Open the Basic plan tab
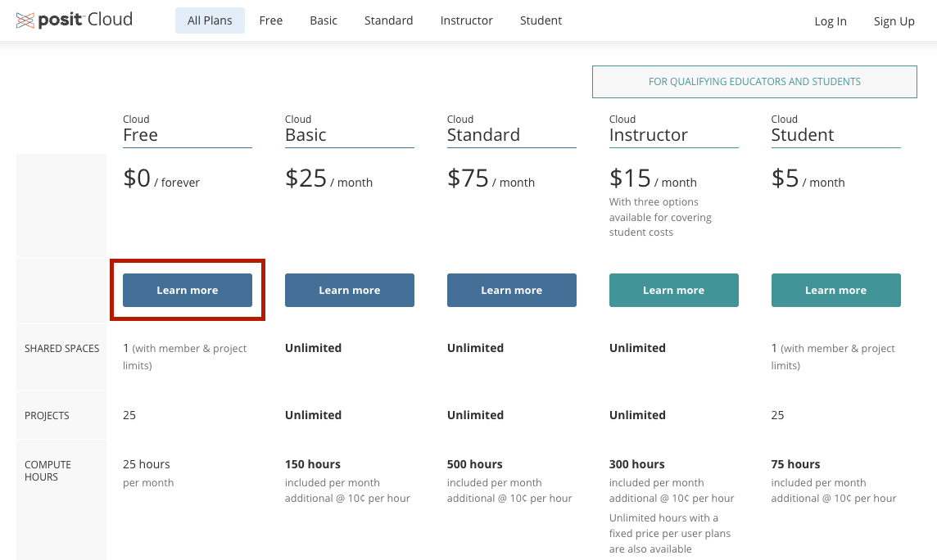Screen dimensions: 937x560 tap(324, 20)
